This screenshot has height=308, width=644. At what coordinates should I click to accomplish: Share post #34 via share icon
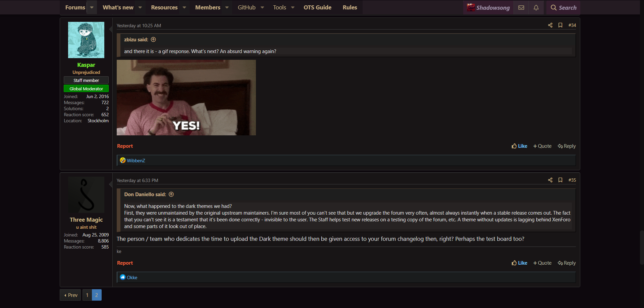(x=550, y=25)
